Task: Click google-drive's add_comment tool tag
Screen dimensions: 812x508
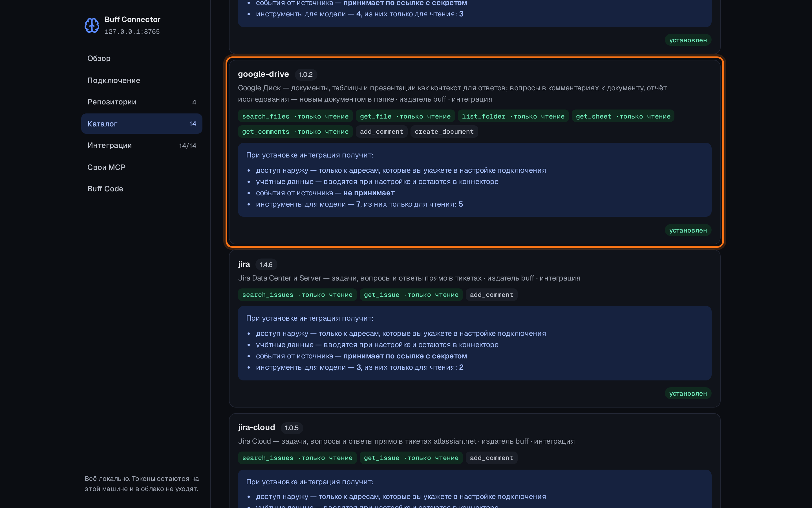Action: 381,132
